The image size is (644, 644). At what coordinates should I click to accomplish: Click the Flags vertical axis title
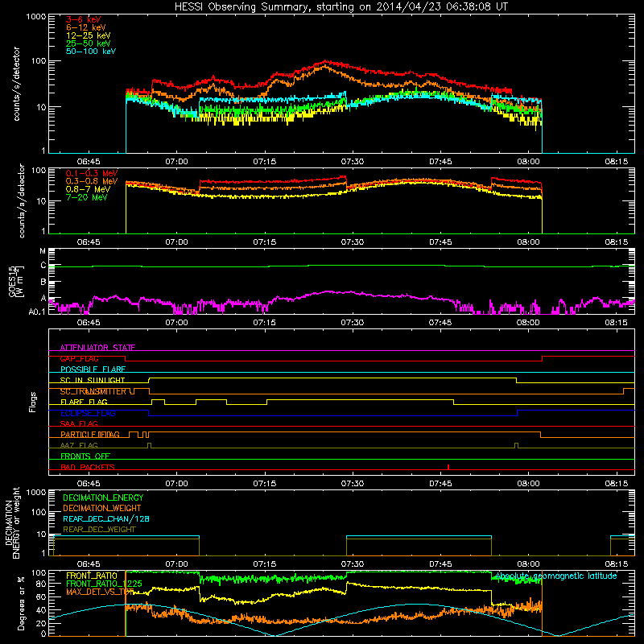click(x=33, y=402)
